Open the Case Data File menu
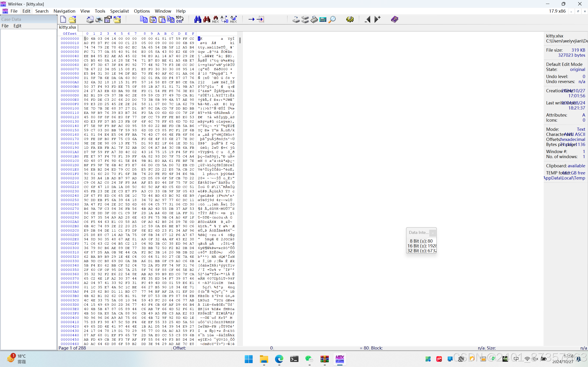The width and height of the screenshot is (588, 367). coord(5,26)
